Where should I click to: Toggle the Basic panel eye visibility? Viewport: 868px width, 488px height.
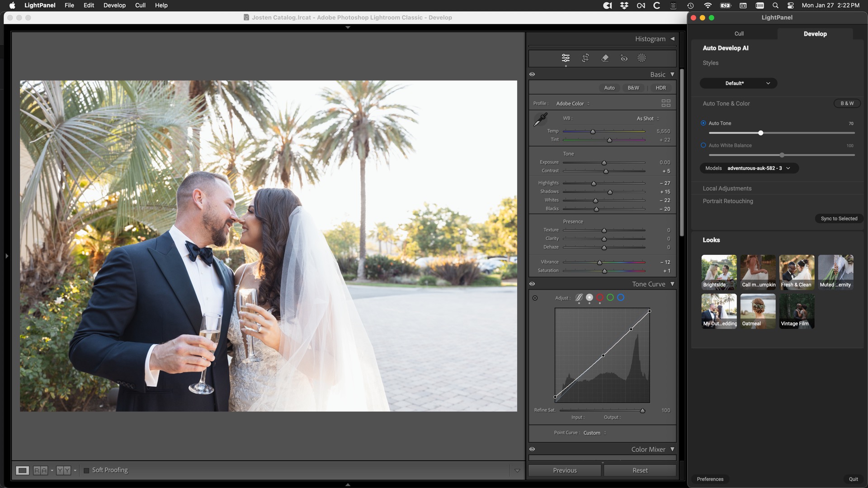click(x=532, y=75)
